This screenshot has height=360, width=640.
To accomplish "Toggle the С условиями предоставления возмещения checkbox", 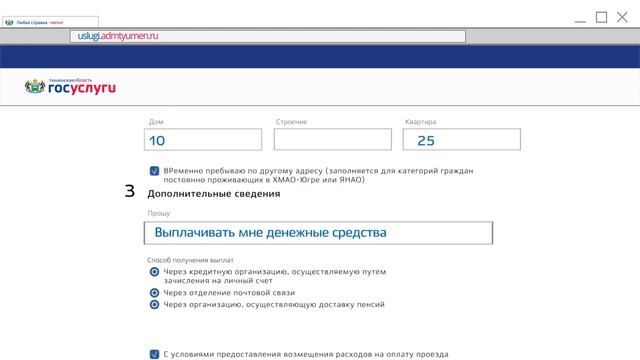I will pos(154,354).
